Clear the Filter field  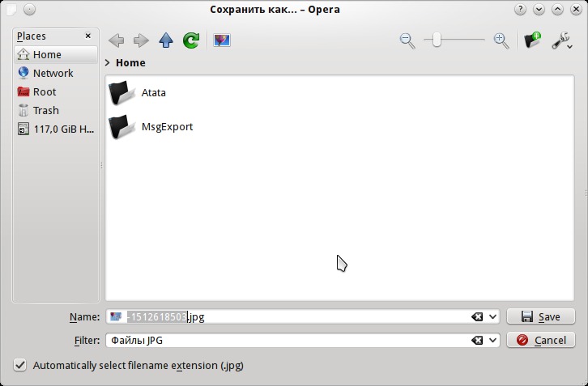tap(477, 341)
